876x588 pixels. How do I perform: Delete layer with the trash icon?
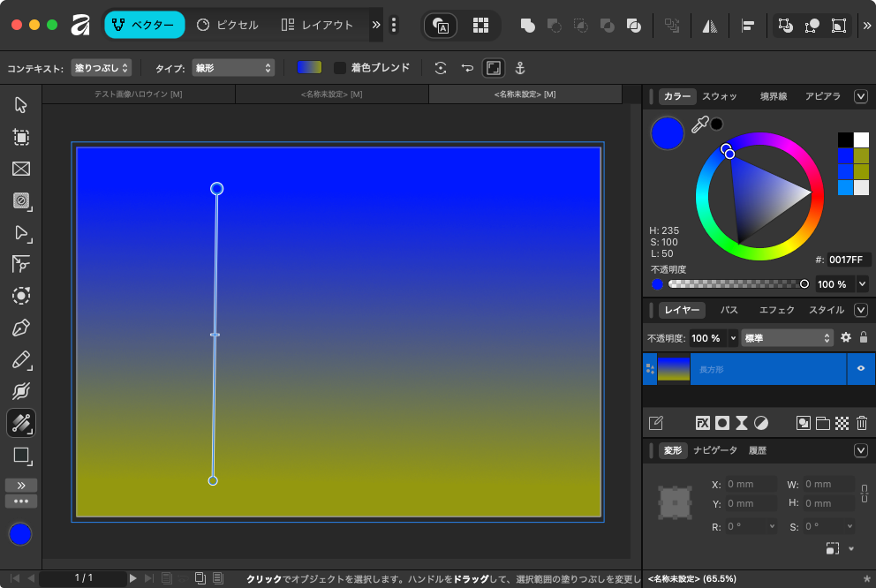click(x=861, y=423)
